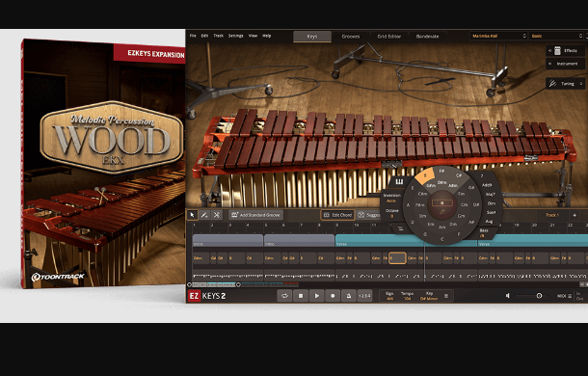Select the pencil draw tool
Viewport: 588px width, 376px height.
click(204, 215)
